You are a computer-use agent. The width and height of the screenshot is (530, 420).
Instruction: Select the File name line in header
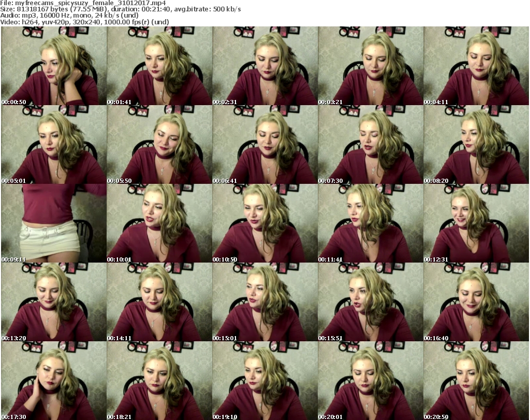[x=83, y=3]
